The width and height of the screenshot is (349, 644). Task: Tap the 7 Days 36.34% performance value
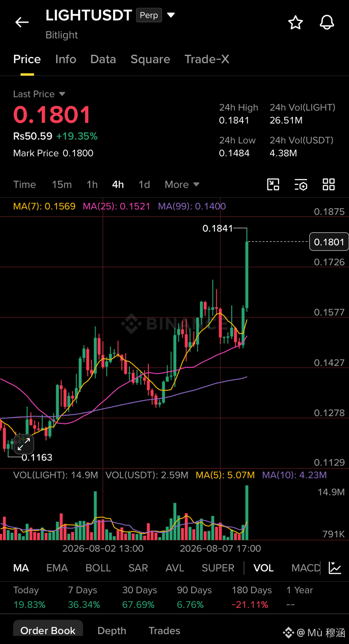pyautogui.click(x=84, y=605)
